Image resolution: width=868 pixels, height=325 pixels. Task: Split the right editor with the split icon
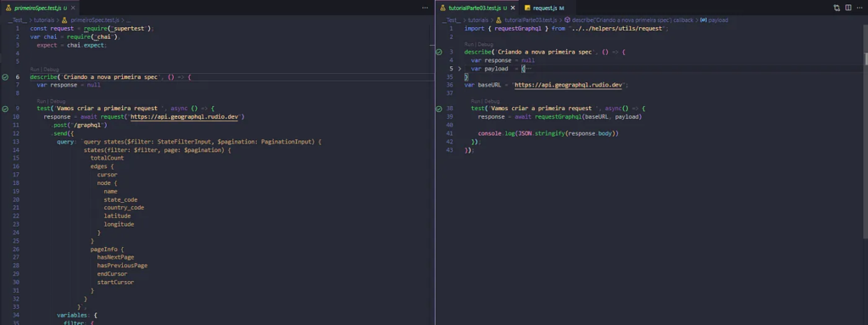[x=848, y=8]
